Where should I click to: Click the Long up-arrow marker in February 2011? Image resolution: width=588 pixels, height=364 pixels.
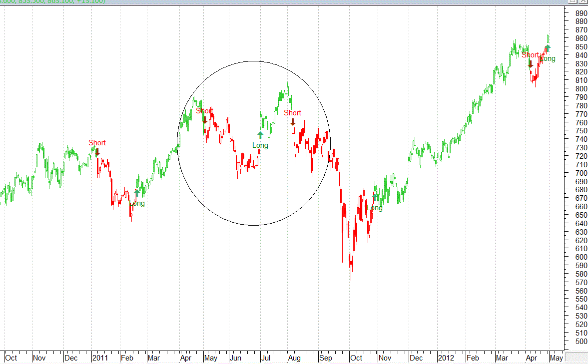[137, 193]
